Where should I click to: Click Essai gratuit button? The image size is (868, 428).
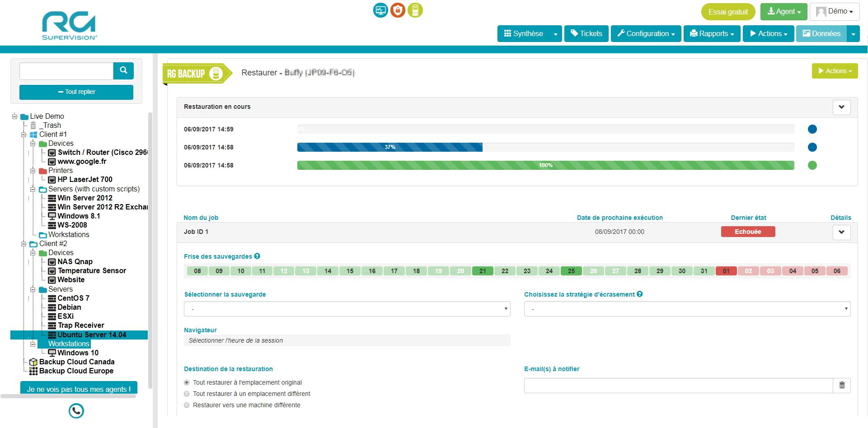coord(728,12)
